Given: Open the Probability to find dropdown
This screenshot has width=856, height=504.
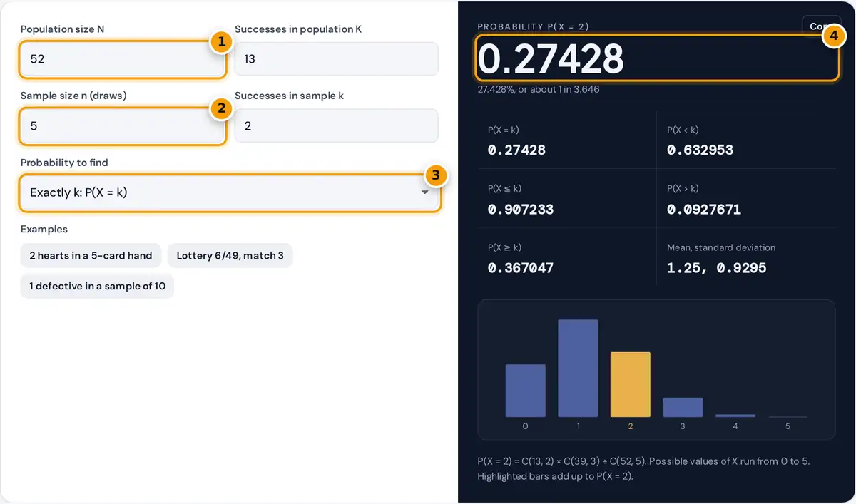Looking at the screenshot, I should pos(230,192).
